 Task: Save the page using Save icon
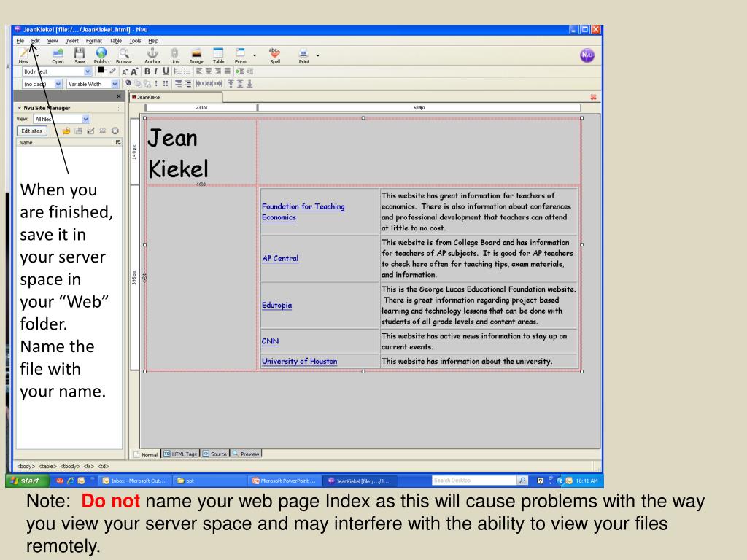point(80,55)
